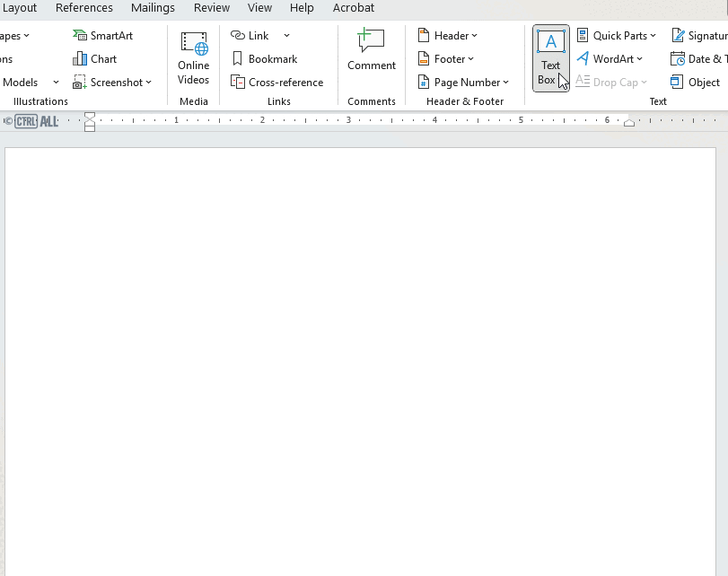Insert Online Videos into the document
This screenshot has width=728, height=576.
click(x=193, y=58)
